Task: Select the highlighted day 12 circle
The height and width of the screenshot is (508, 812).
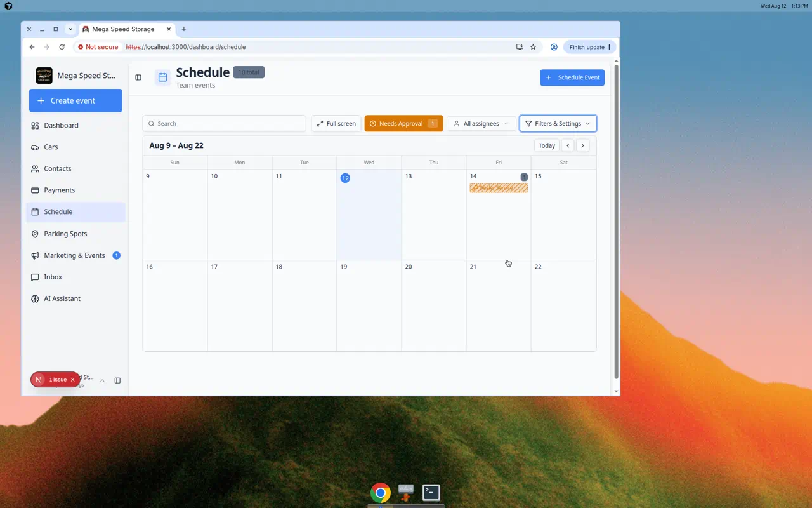Action: (x=345, y=178)
